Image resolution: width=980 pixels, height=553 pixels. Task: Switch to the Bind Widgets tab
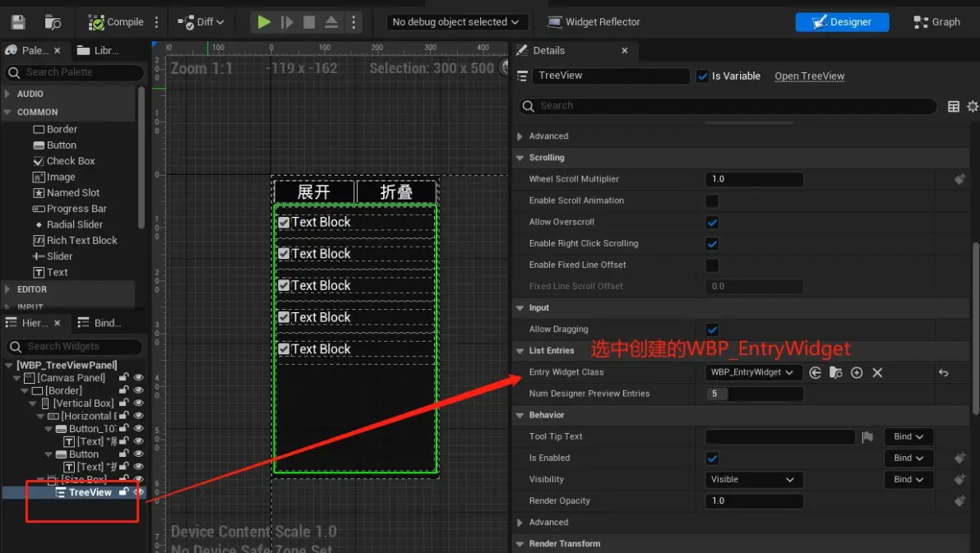(100, 323)
